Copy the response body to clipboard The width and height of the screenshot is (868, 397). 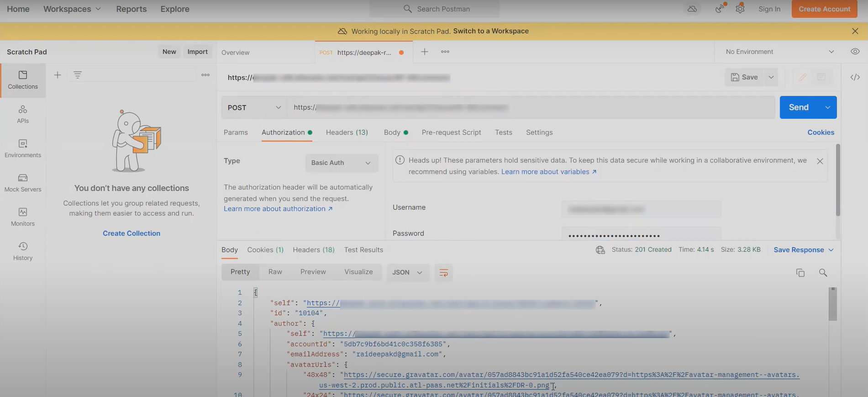[800, 273]
